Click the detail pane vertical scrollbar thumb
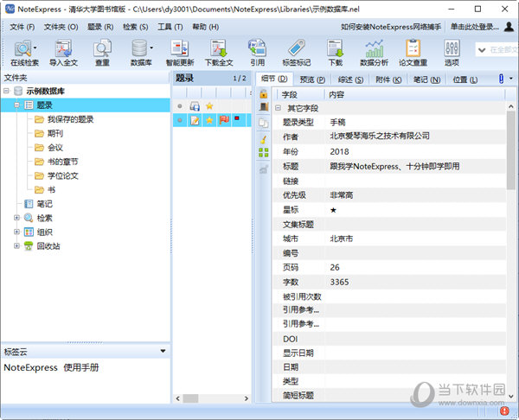519x420 pixels. 510,150
